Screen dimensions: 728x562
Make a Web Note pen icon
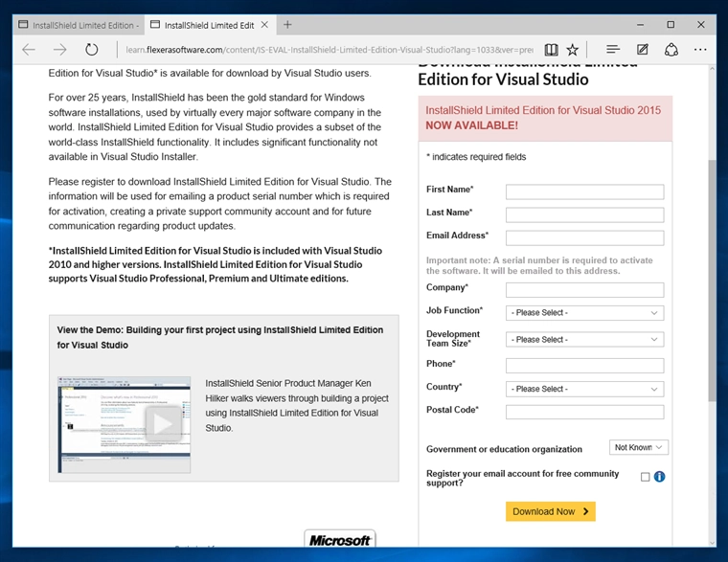pos(643,49)
